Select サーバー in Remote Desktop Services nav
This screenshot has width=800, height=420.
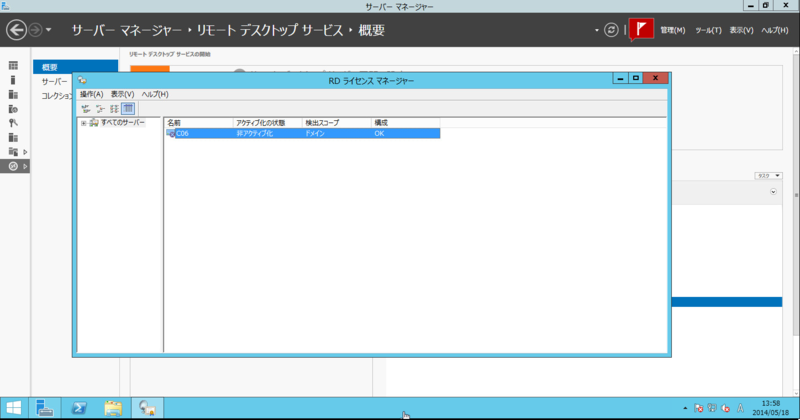tap(54, 82)
